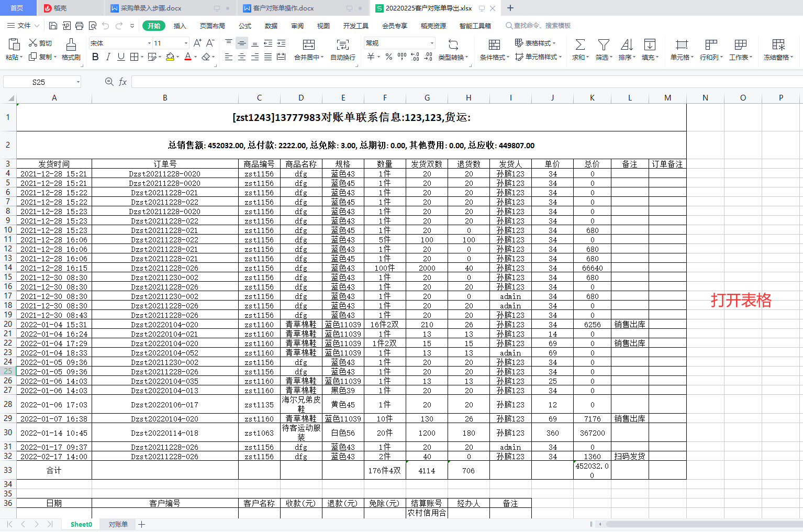
Task: Toggle Bold formatting
Action: tap(95, 57)
